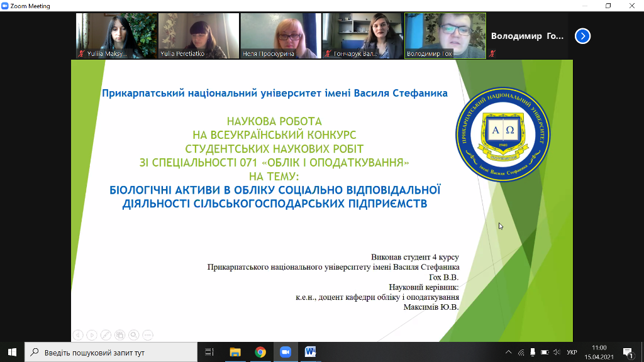The width and height of the screenshot is (644, 362).
Task: Open File Explorer from the taskbar
Action: pos(235,352)
